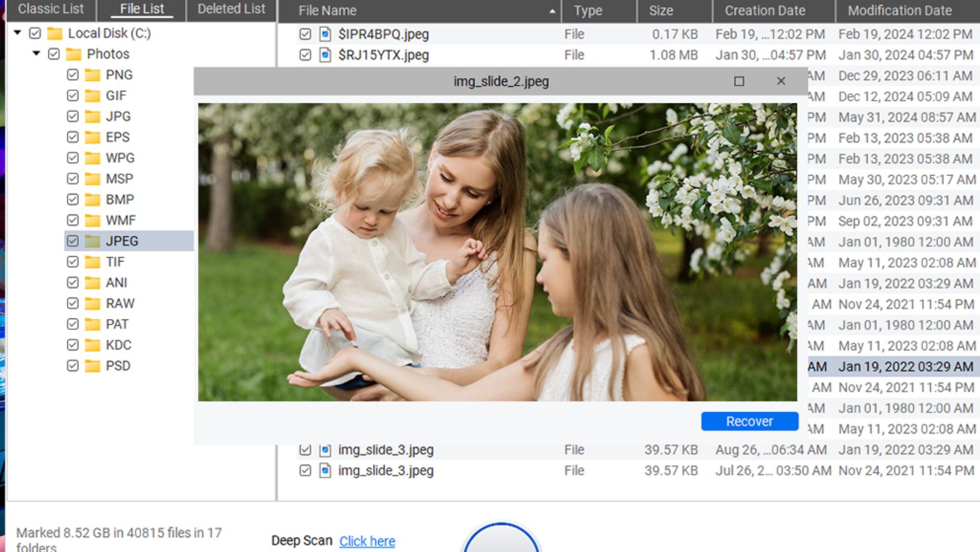Uncheck the TIF folder checkbox
Screen dimensions: 980x552
tap(73, 262)
